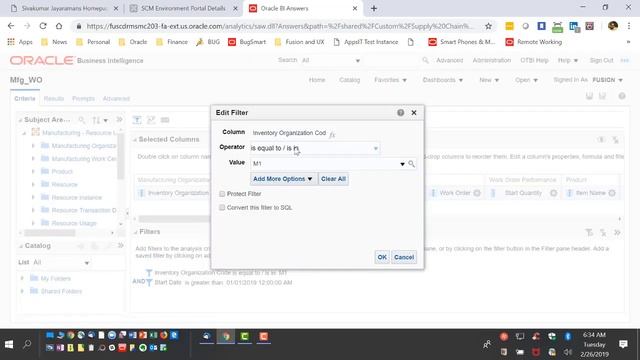Switch to SCM Environment Portal Details tab
Viewport: 640px width, 360px height.
(183, 9)
